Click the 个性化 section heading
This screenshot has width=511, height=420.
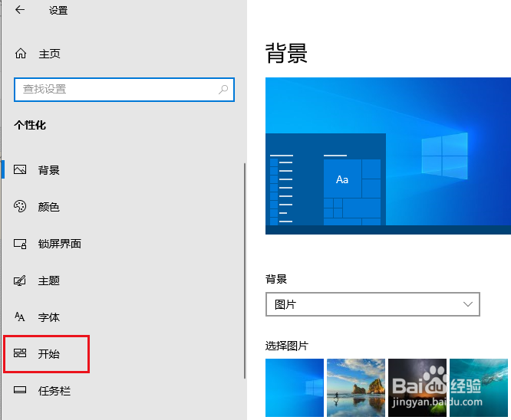(30, 125)
